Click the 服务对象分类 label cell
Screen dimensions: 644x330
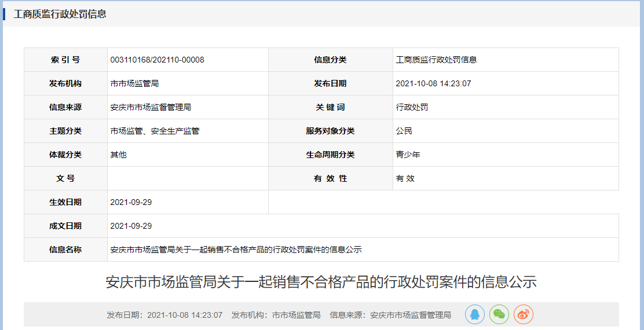coord(331,131)
